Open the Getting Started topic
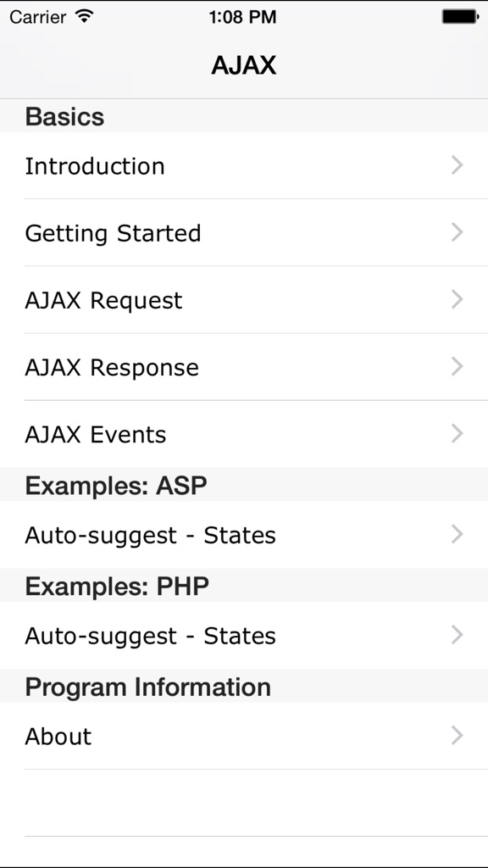 tap(114, 233)
